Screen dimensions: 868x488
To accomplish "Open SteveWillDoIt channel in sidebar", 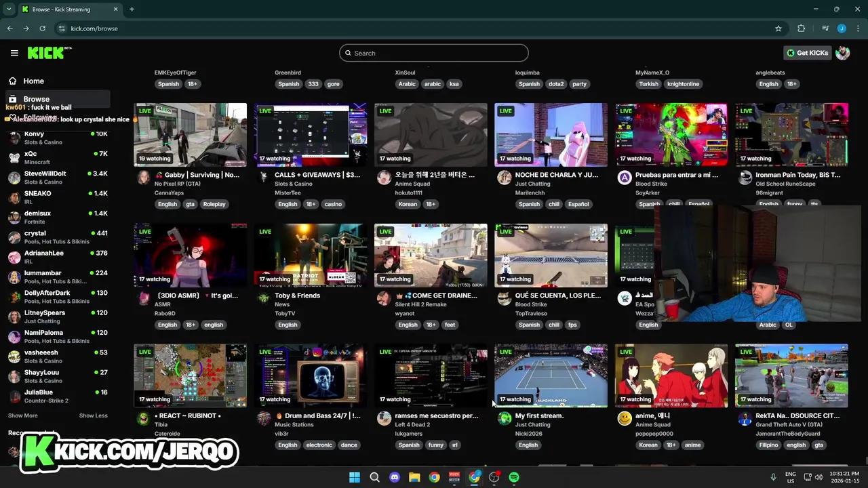I will 58,178.
